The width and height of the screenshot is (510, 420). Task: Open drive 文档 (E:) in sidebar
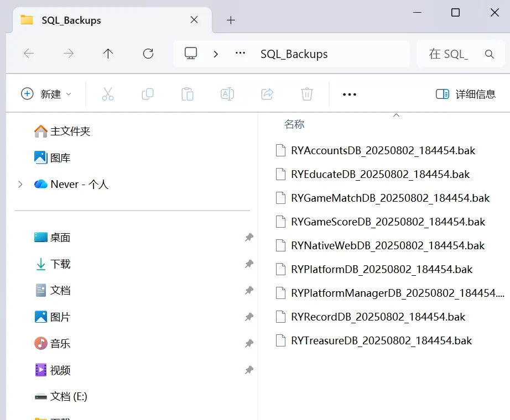(61, 396)
